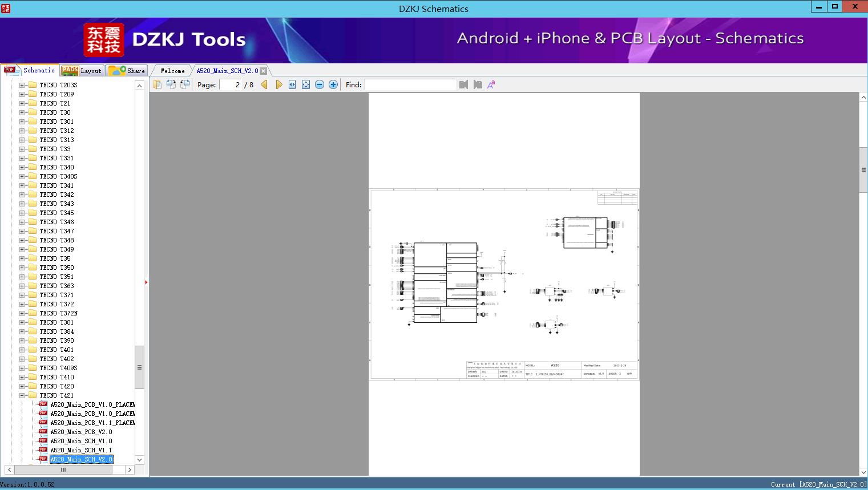Collapse the TECNO T421 folder
This screenshot has height=490, width=868.
pos(22,395)
